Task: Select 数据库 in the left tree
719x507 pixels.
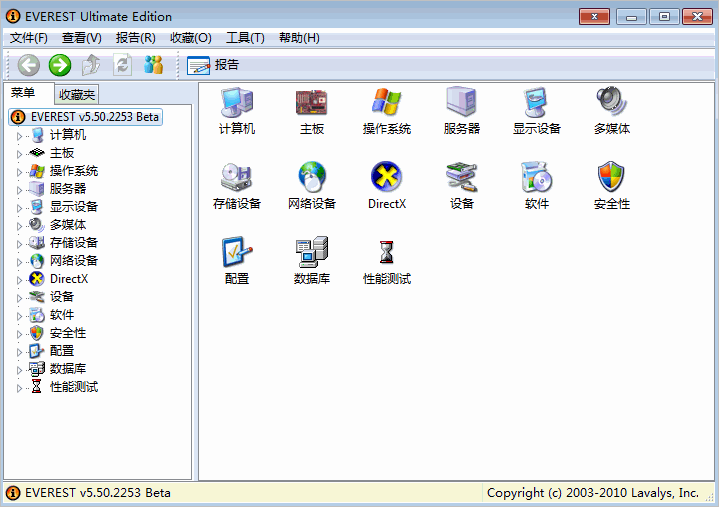Action: [68, 369]
